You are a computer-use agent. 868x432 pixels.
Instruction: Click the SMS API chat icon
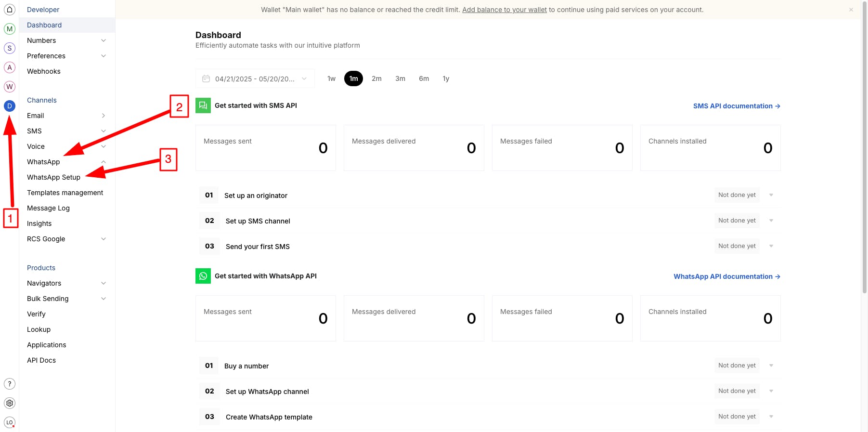[203, 105]
